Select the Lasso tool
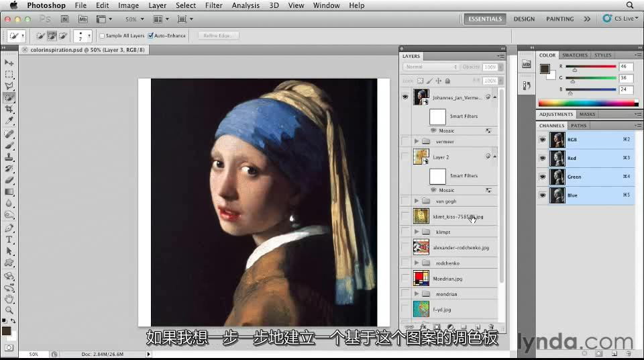Screen dimensions: 644x360 [9, 86]
